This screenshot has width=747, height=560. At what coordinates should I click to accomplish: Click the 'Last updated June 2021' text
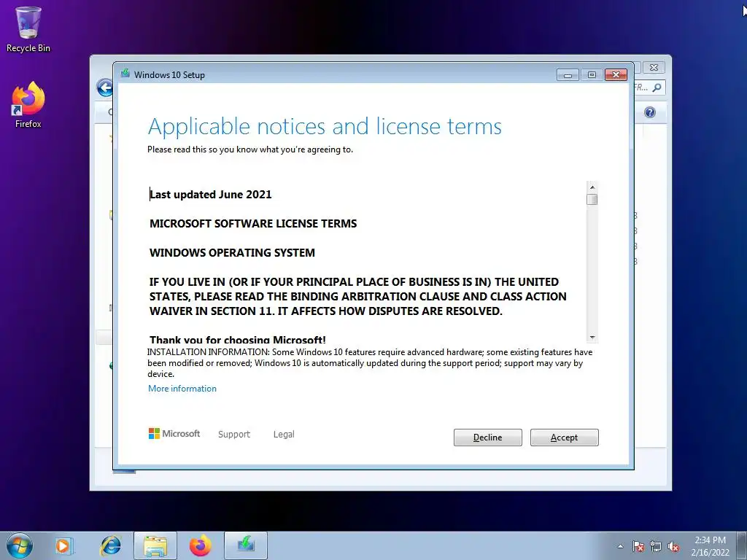(211, 194)
